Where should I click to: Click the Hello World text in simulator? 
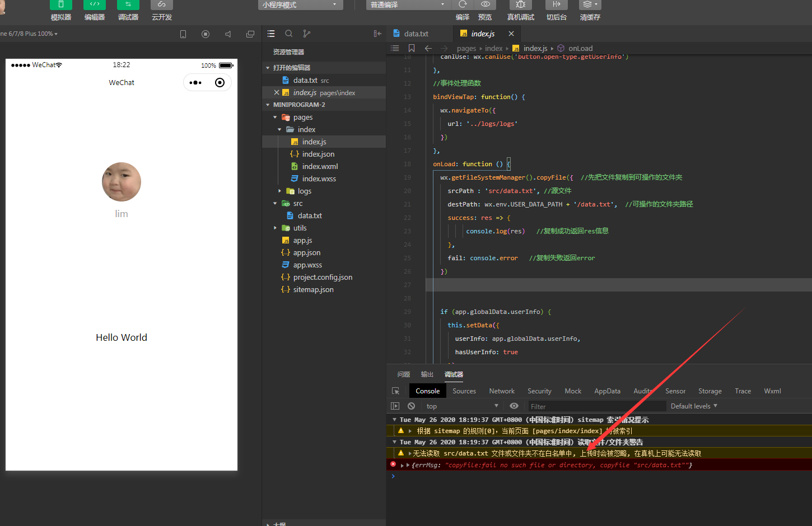tap(122, 337)
